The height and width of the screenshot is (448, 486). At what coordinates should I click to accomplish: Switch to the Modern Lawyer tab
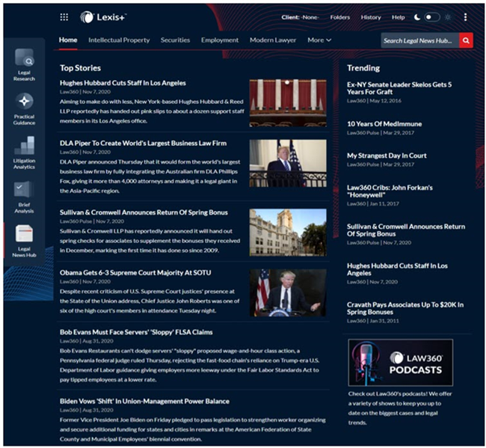point(273,40)
